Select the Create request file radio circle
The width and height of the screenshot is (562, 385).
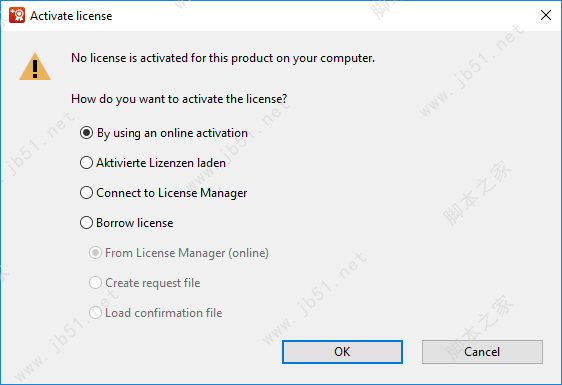click(95, 283)
